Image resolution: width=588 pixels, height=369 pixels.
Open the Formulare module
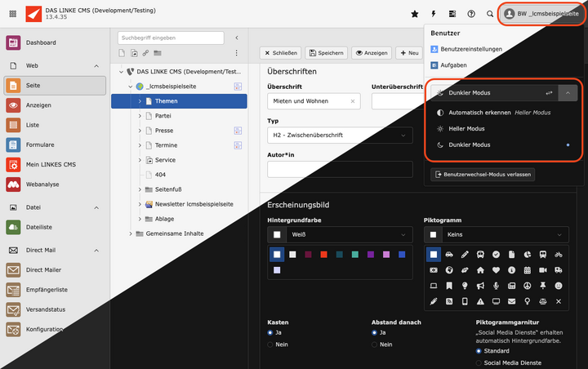point(55,144)
